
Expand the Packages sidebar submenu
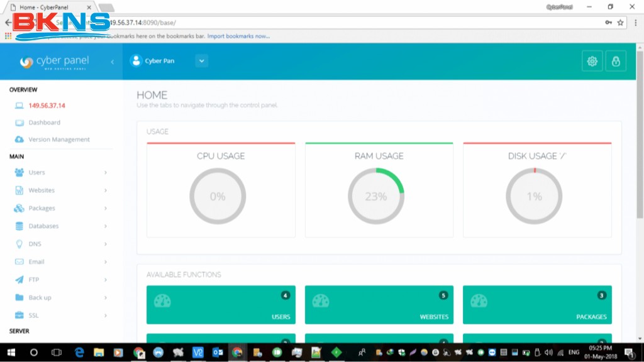tap(105, 208)
